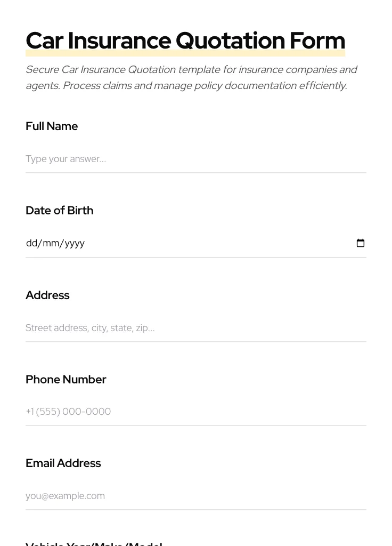Screen dimensions: 392x546
Task: Click the word "Form" in the heading
Action: [x=317, y=41]
